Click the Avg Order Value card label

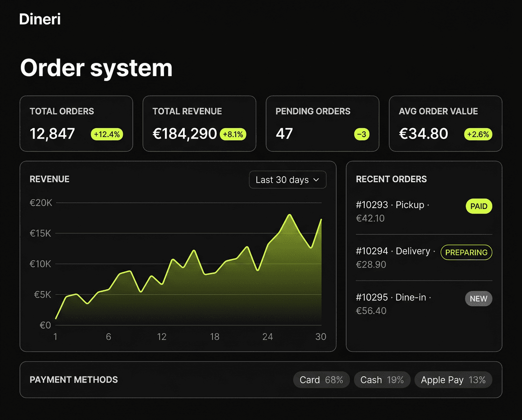439,111
